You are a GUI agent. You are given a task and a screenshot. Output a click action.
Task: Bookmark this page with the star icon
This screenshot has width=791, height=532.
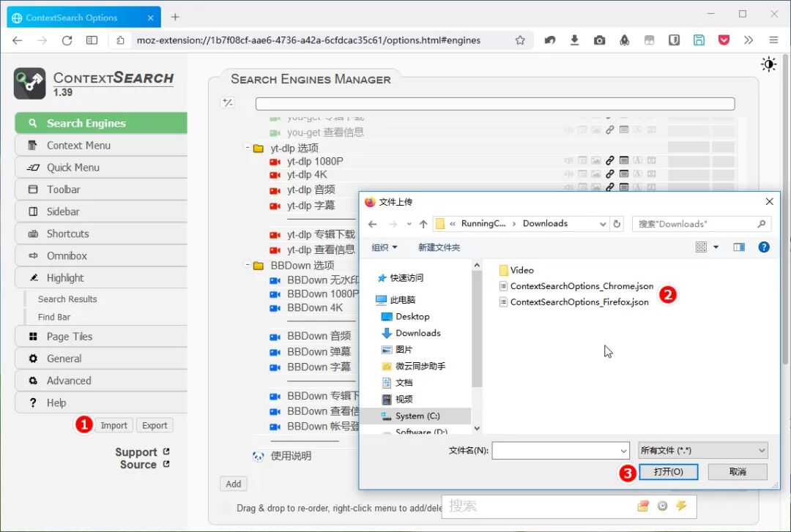coord(520,40)
